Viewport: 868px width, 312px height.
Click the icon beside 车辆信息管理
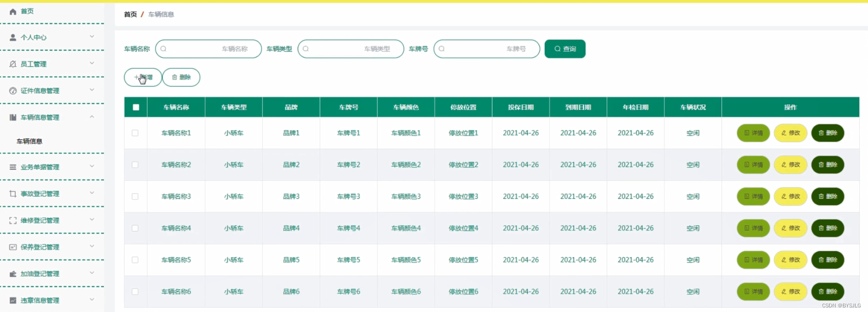[x=13, y=117]
